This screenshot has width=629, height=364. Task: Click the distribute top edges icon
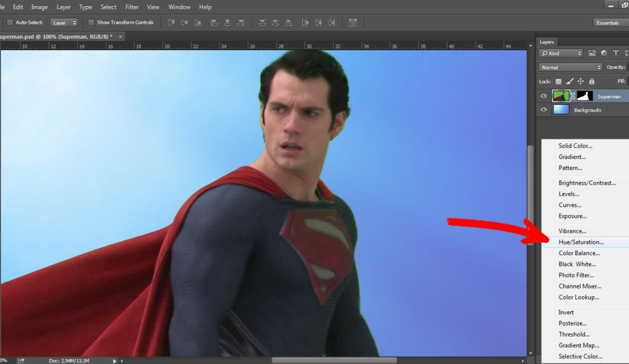pos(262,23)
